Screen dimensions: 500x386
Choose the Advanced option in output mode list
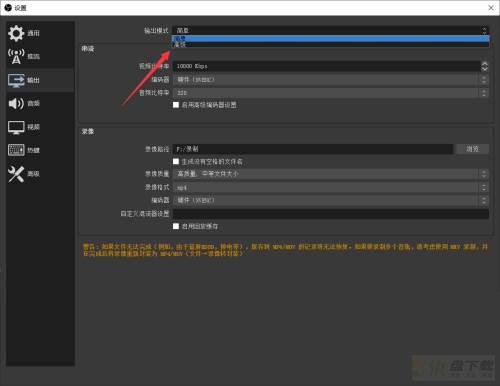pos(331,44)
